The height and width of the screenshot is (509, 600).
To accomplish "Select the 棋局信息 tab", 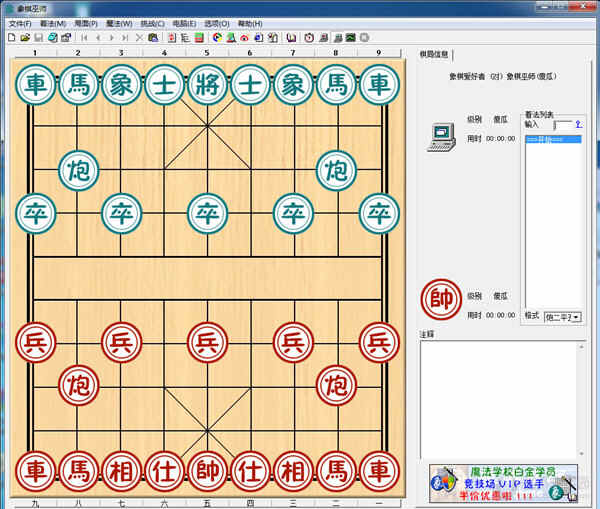I will (434, 54).
